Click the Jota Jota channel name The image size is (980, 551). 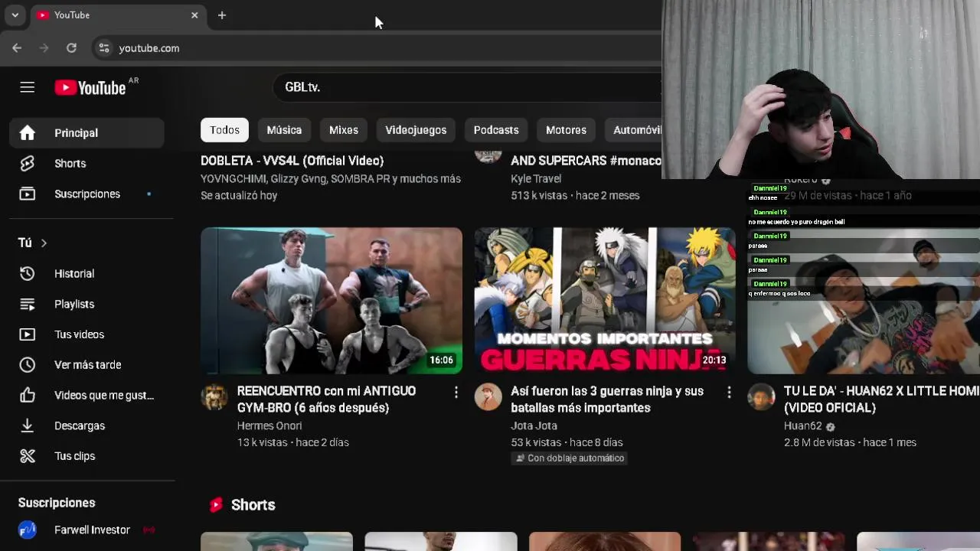(x=534, y=425)
